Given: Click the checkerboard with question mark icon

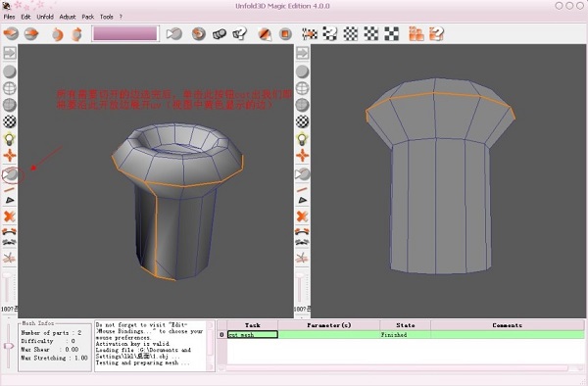Looking at the screenshot, I should 329,34.
